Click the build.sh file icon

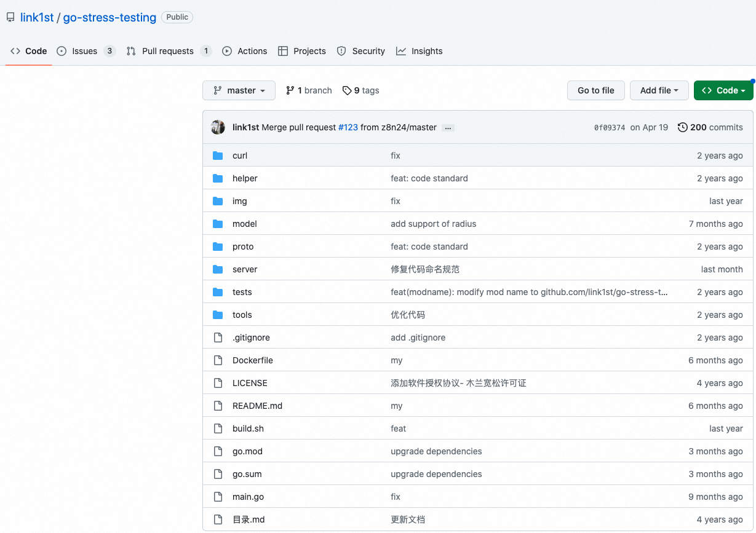(218, 428)
